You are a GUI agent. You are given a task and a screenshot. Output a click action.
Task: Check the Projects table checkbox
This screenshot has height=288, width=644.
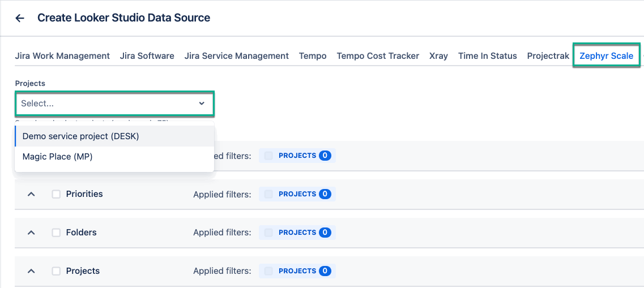[56, 271]
